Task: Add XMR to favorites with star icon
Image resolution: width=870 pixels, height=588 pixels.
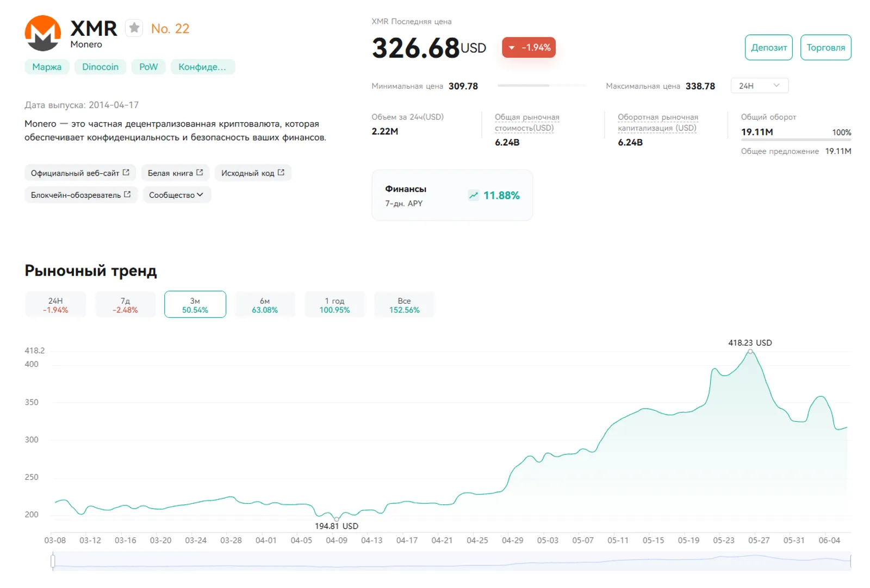Action: point(134,28)
